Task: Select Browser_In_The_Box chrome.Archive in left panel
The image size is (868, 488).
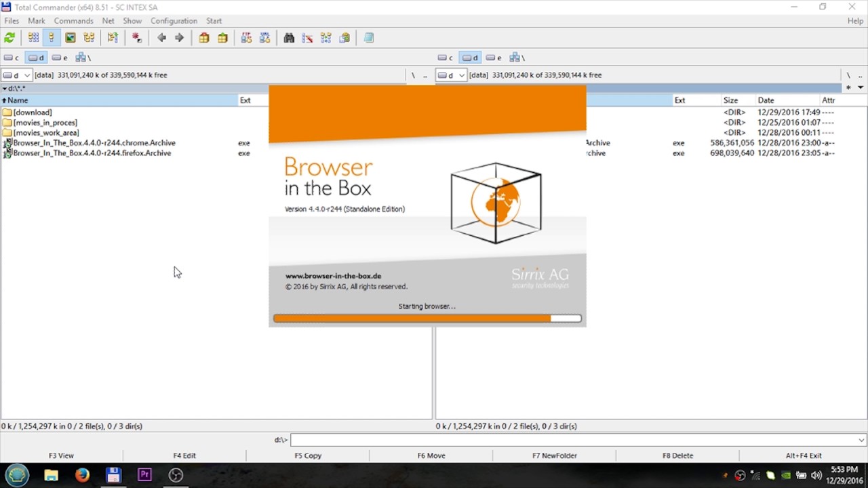Action: click(x=94, y=143)
